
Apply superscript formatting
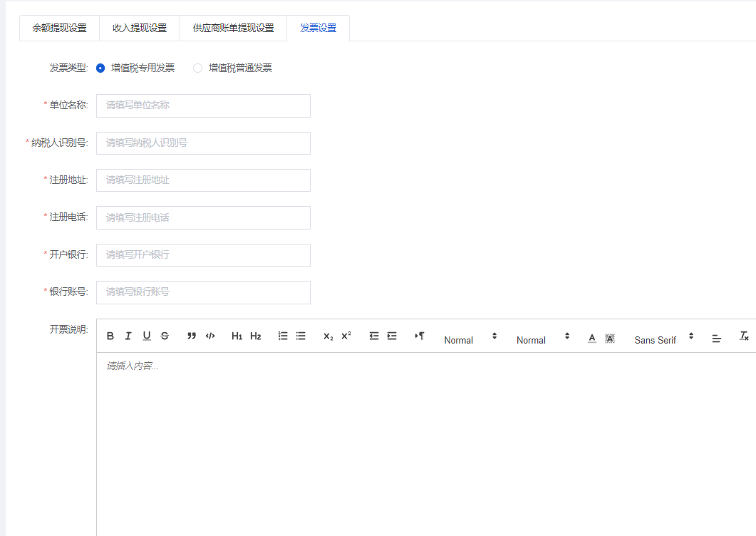346,336
